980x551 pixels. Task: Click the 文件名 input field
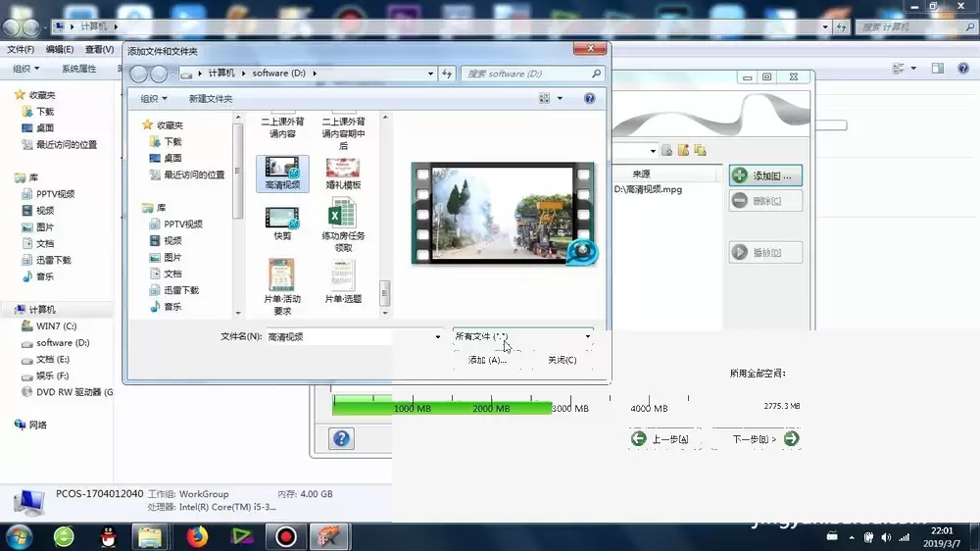click(349, 336)
